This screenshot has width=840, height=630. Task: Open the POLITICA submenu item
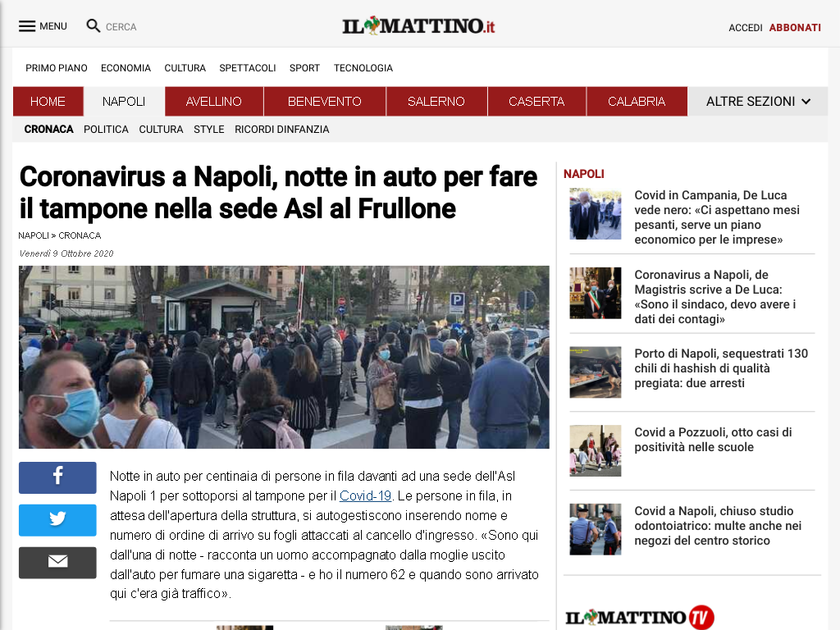[106, 129]
